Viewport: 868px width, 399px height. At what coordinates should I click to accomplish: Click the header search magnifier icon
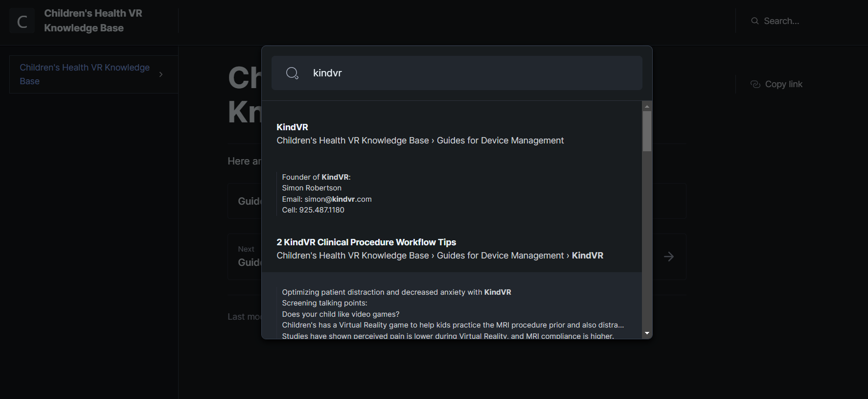755,21
